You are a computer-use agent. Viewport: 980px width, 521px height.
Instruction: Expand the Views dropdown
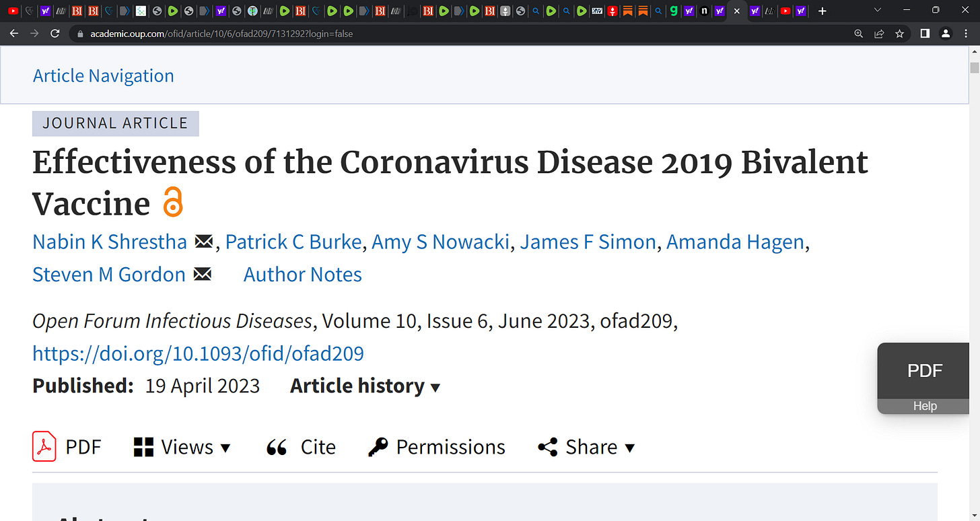tap(182, 447)
